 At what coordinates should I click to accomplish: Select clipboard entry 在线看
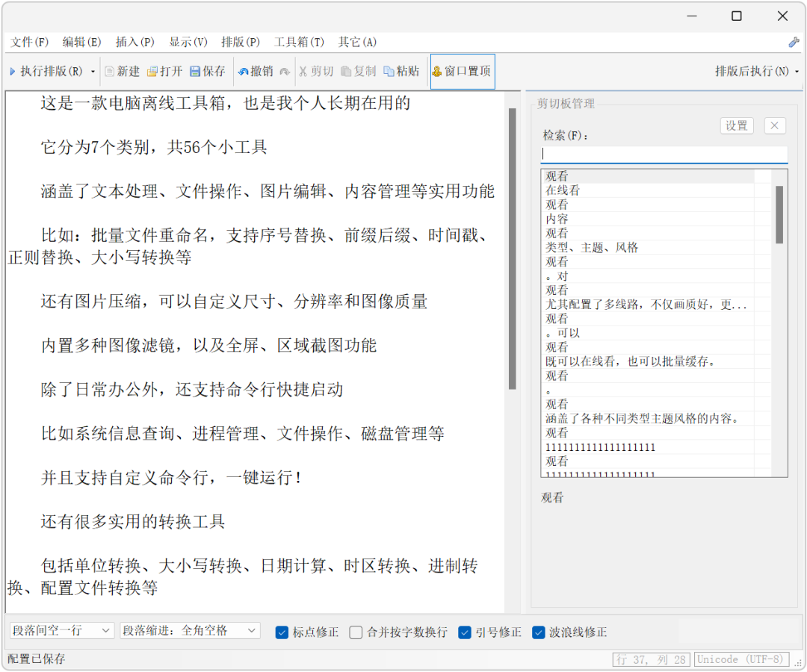[647, 190]
